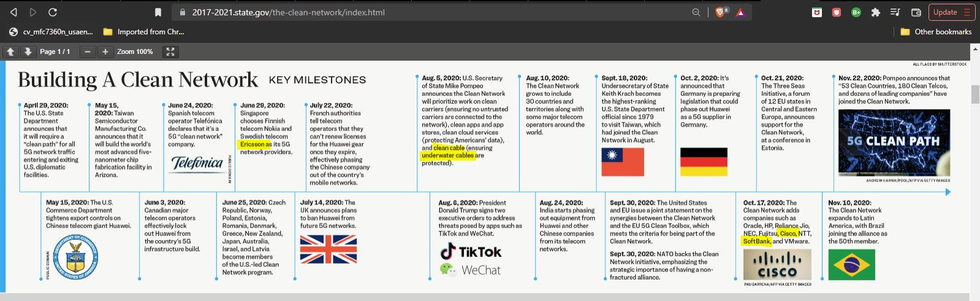Click the Cisco sign photo
The height and width of the screenshot is (301, 980).
[777, 265]
